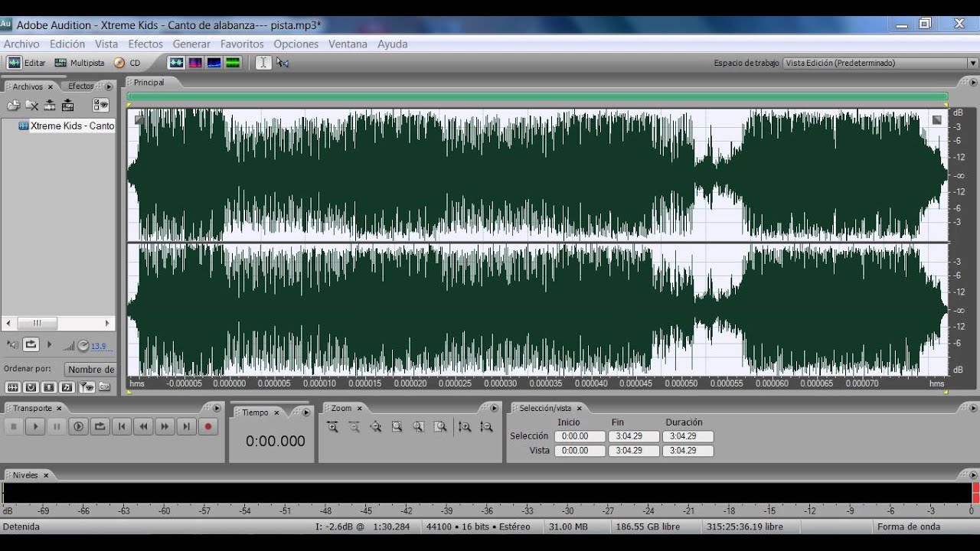Switch to Editar (Edit) view

click(x=27, y=63)
